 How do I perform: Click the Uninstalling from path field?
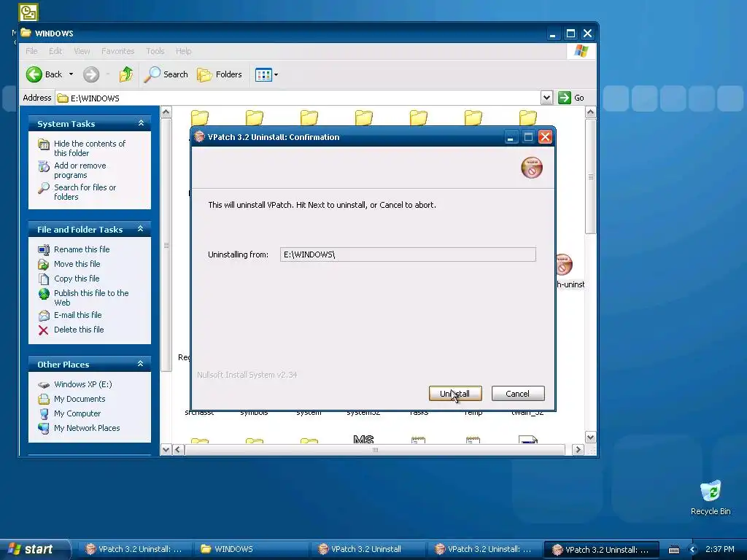pyautogui.click(x=407, y=254)
